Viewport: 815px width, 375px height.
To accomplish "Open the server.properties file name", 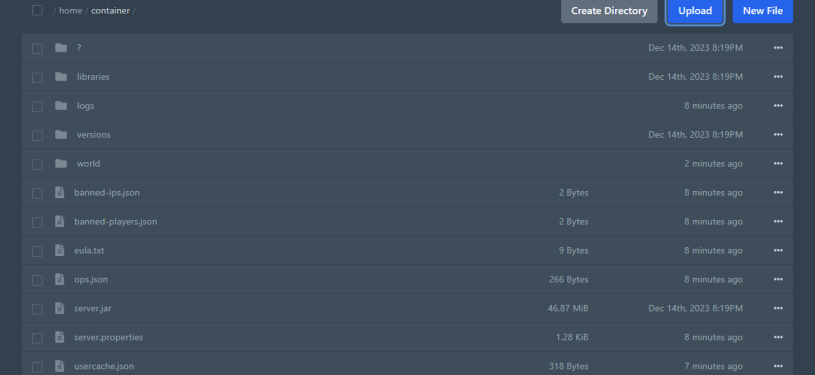I will (109, 338).
